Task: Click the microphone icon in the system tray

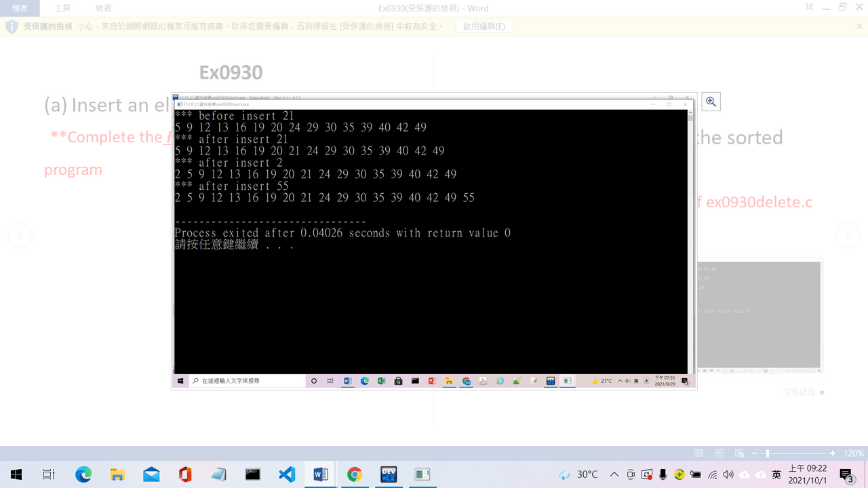Action: pos(663,474)
